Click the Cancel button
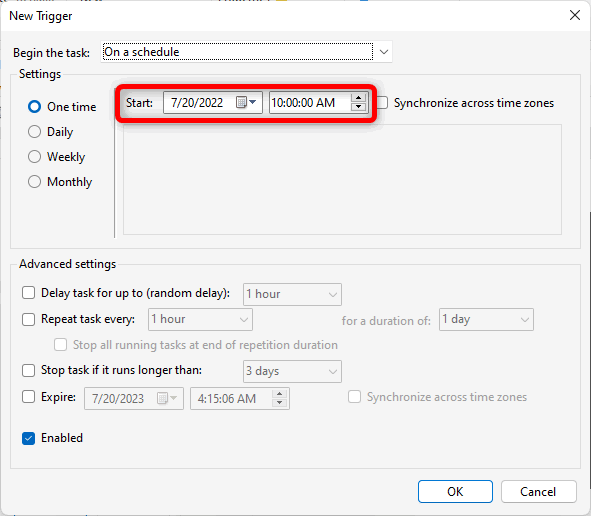Viewport: 591px width, 516px height. click(539, 492)
